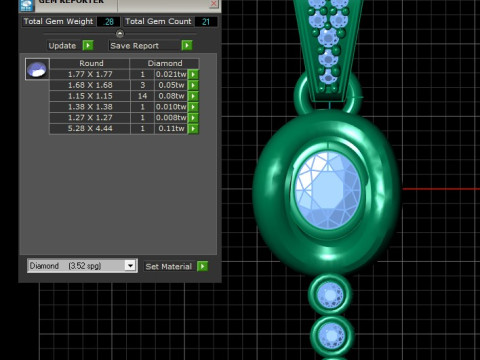Open the Diamond (3.52 spg) material dropdown

tap(130, 266)
